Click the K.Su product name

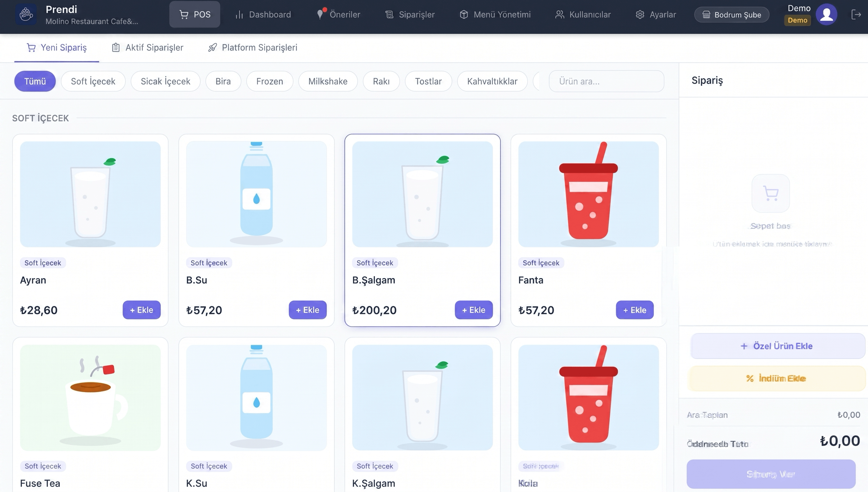(197, 484)
